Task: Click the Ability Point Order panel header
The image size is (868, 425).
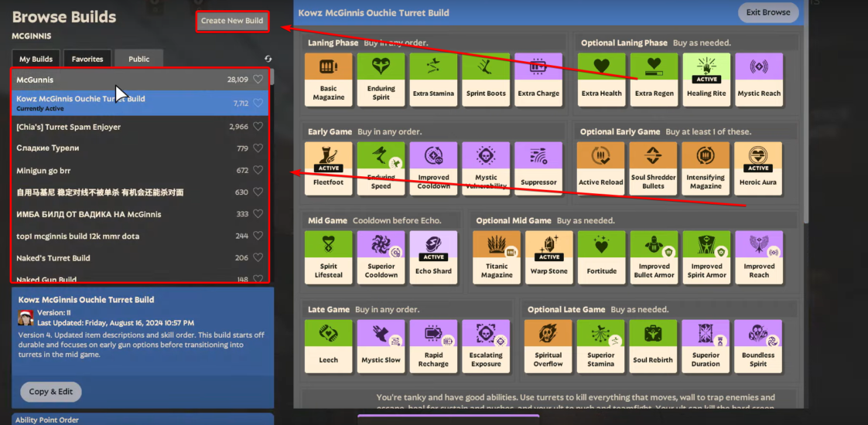Action: (x=143, y=420)
